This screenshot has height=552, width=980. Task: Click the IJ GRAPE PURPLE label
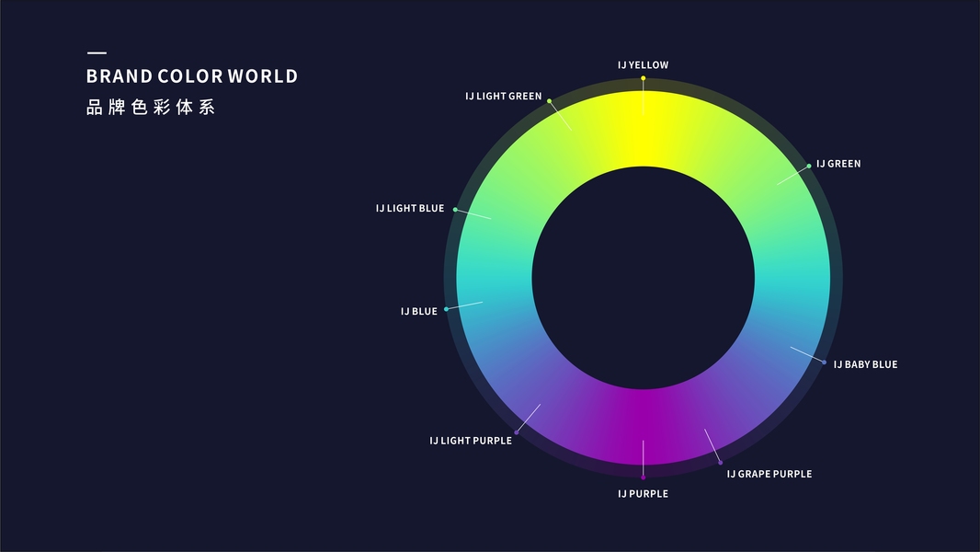point(769,474)
